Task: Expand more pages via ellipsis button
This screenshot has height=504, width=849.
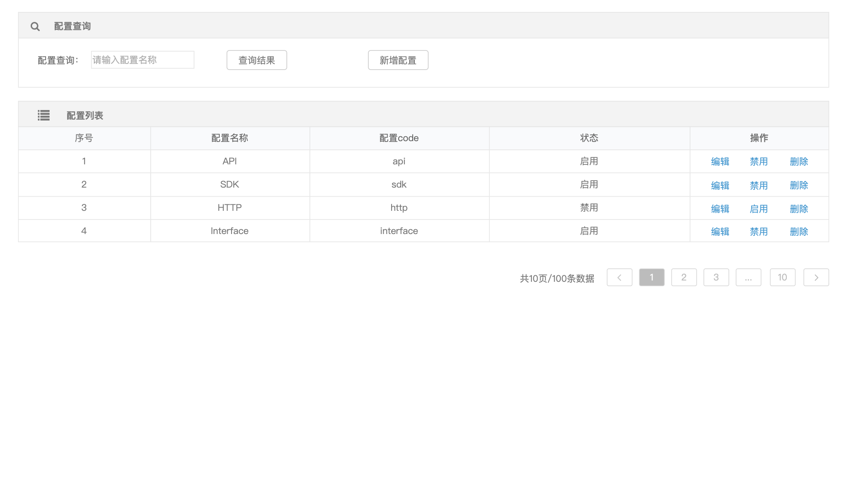Action: pyautogui.click(x=748, y=277)
